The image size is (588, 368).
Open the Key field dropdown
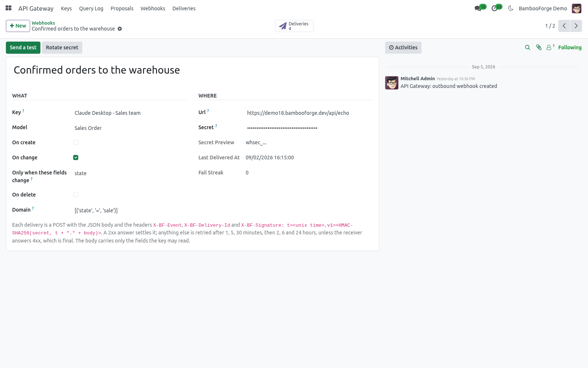[130, 113]
